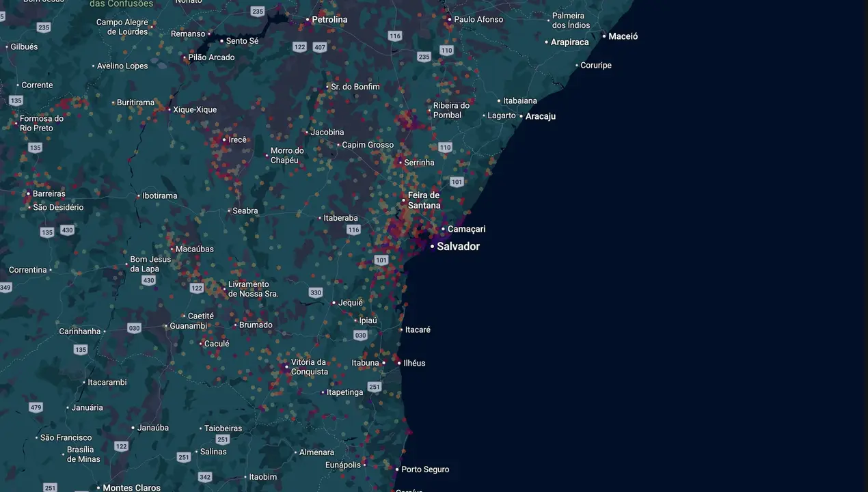Click the Ilhéus city marker

399,363
